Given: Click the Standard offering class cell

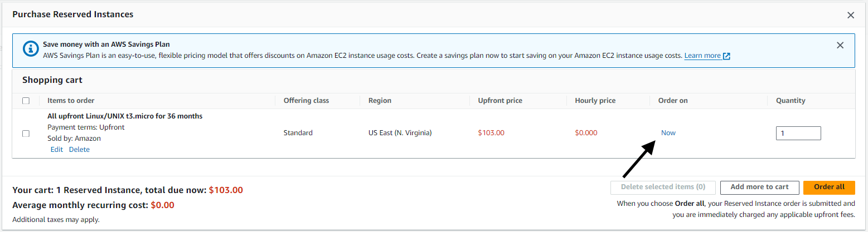Looking at the screenshot, I should coord(298,133).
